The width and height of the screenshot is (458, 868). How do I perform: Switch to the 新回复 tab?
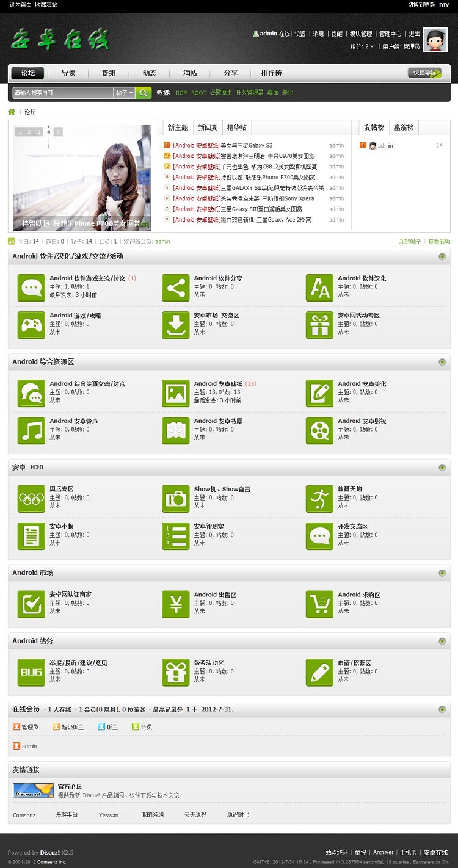point(208,128)
